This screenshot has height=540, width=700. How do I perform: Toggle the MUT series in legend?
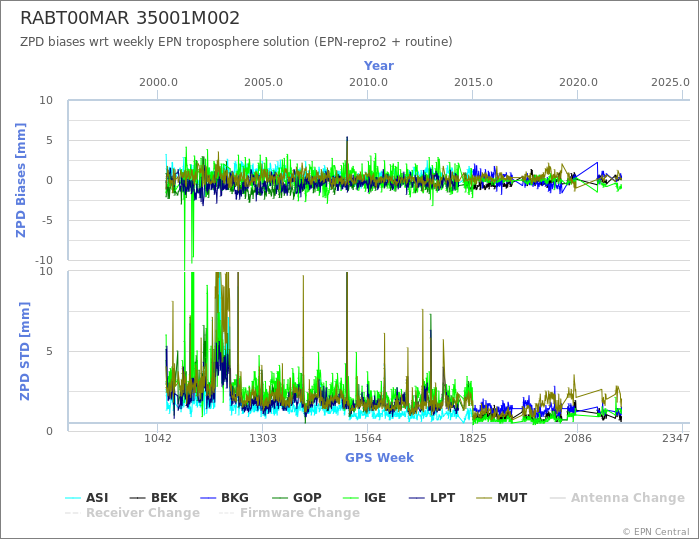[501, 498]
